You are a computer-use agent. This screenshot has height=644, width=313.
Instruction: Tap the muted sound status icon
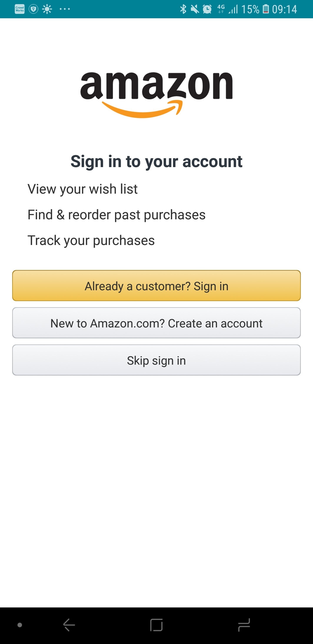(195, 9)
